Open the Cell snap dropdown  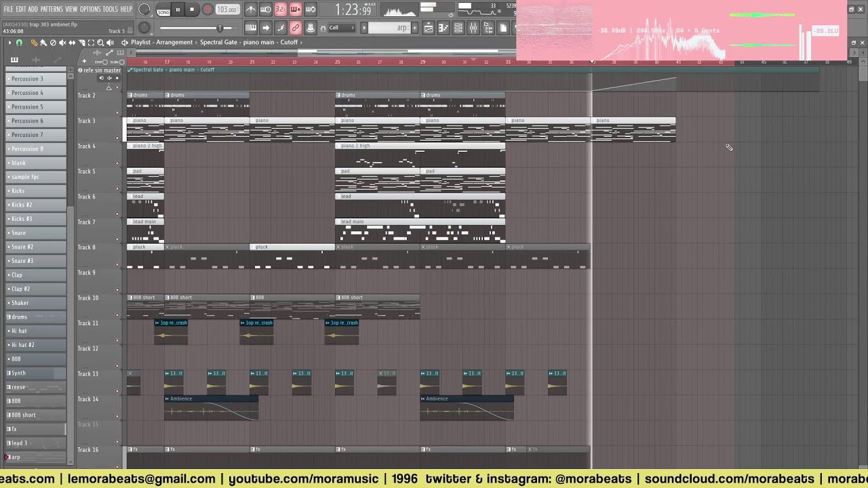point(341,28)
